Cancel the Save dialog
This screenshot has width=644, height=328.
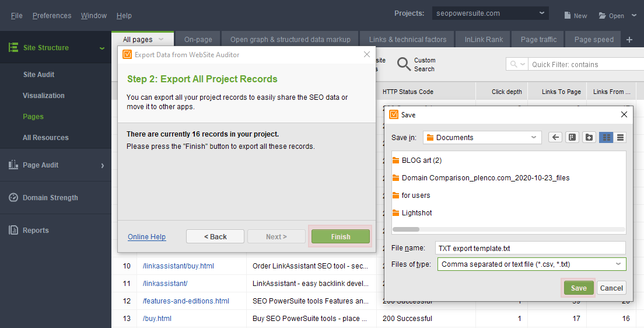point(611,288)
